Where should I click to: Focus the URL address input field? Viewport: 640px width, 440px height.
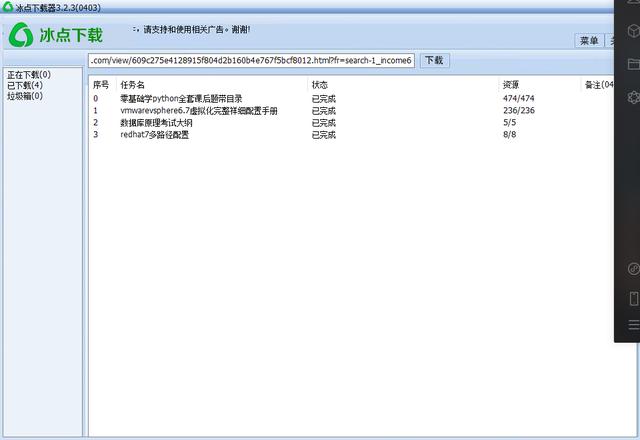pos(251,60)
